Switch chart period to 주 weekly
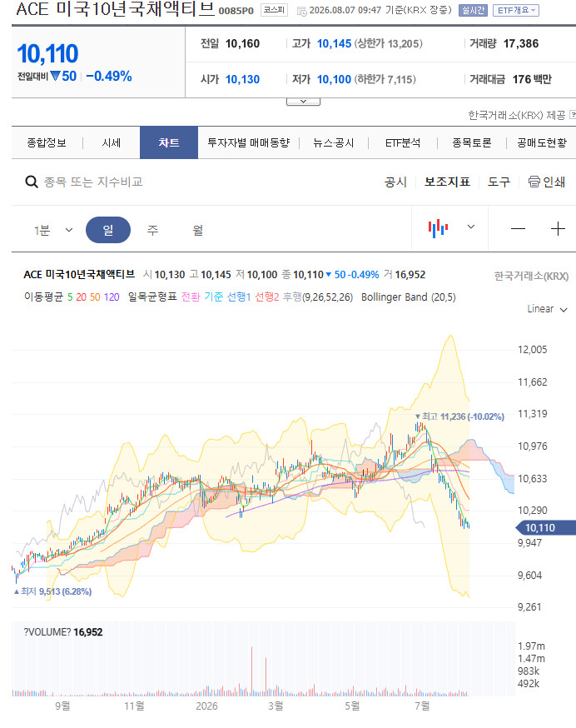Image resolution: width=576 pixels, height=728 pixels. tap(152, 230)
